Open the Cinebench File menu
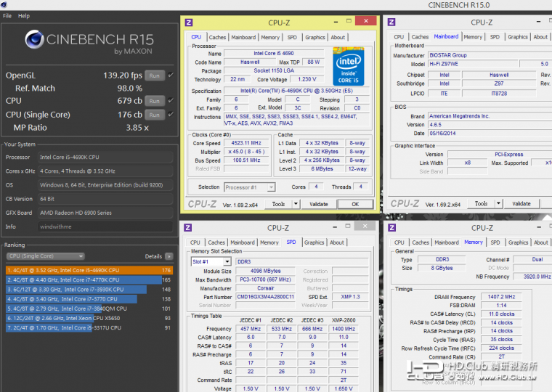This screenshot has width=552, height=392. [x=7, y=16]
